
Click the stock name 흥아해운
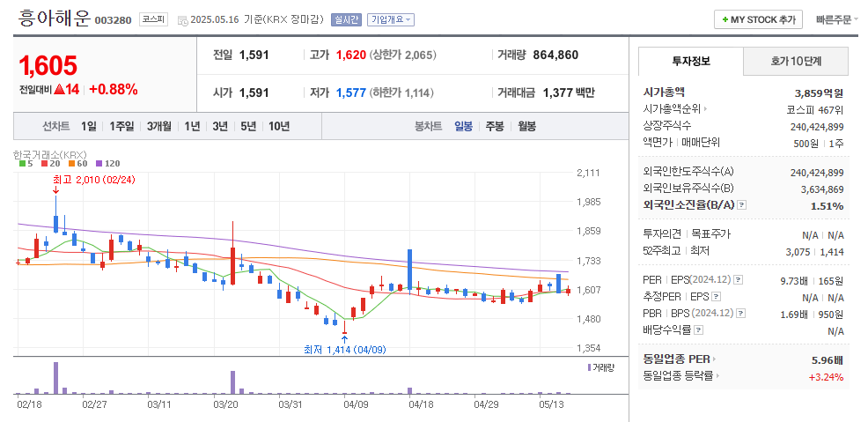54,19
